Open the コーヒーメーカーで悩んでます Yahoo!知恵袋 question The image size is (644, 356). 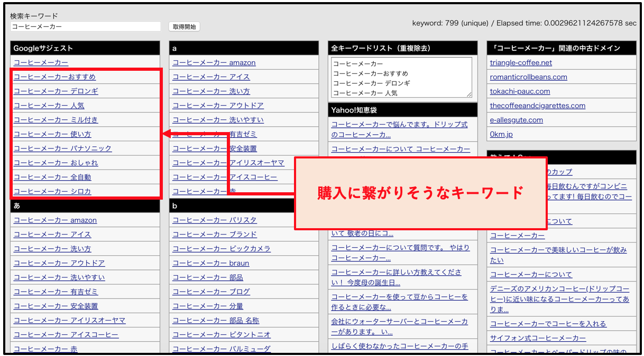[399, 129]
